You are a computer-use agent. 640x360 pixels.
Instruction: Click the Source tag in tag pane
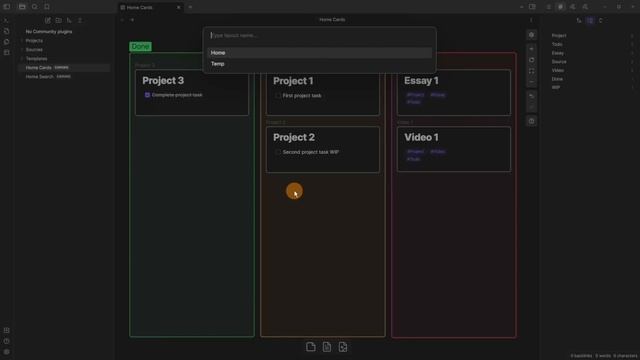point(559,62)
